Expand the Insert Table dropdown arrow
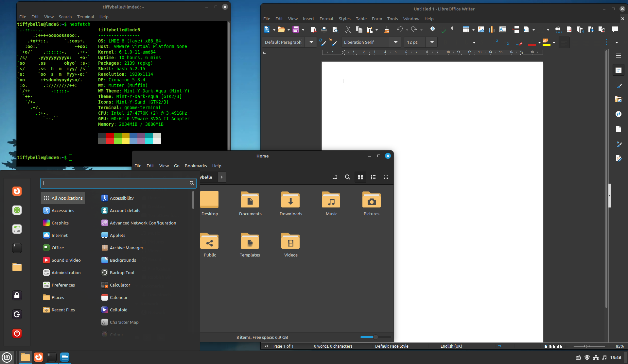This screenshot has width=628, height=364. click(473, 30)
